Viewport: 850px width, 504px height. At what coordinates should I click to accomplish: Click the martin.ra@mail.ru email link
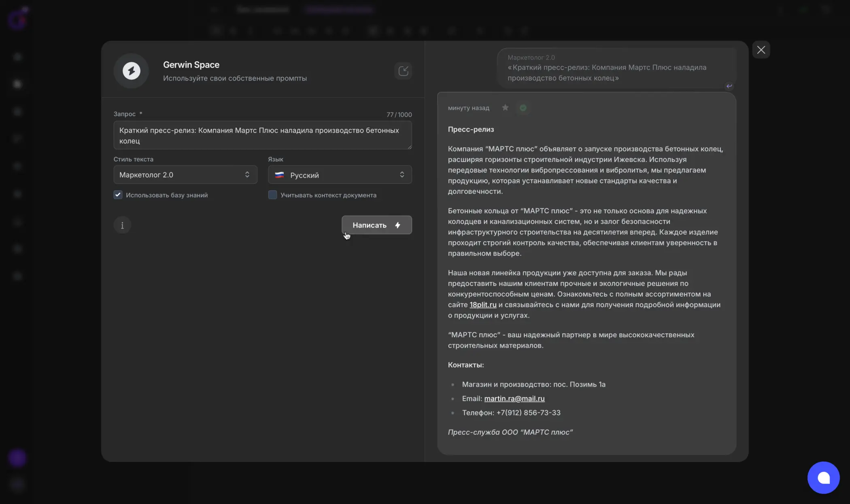pyautogui.click(x=514, y=399)
